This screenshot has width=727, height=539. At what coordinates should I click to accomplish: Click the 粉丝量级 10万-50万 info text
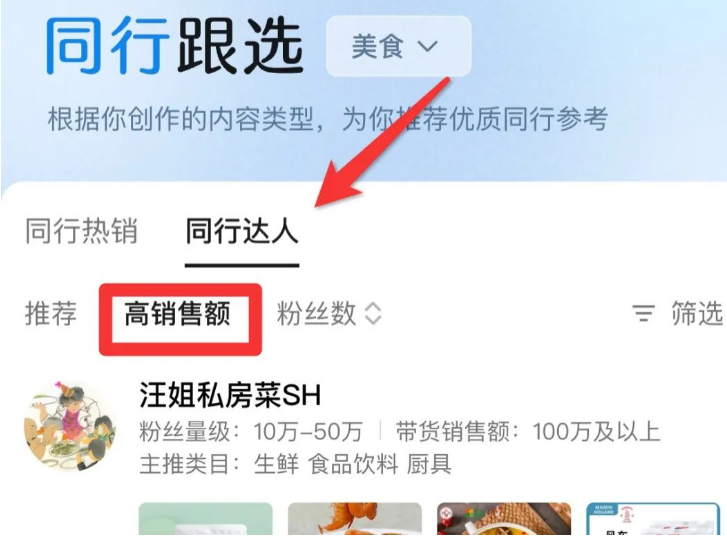pos(251,432)
